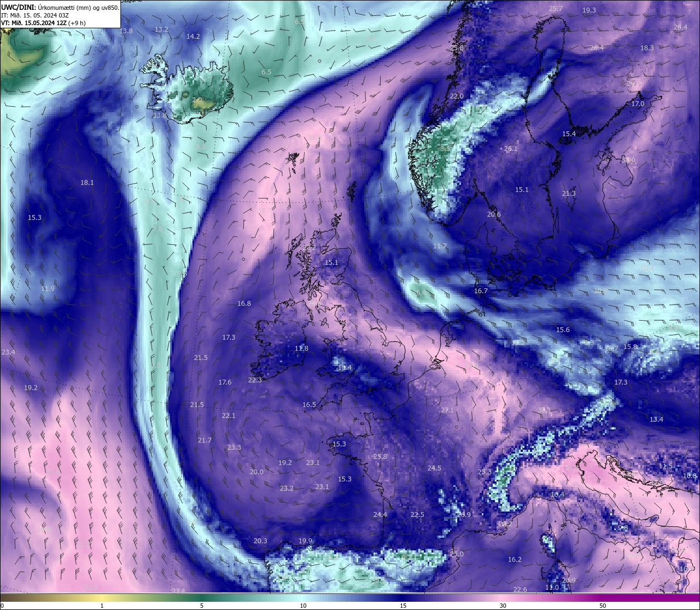Click the map value 26.9
This screenshot has width=700, height=610.
(x=569, y=580)
